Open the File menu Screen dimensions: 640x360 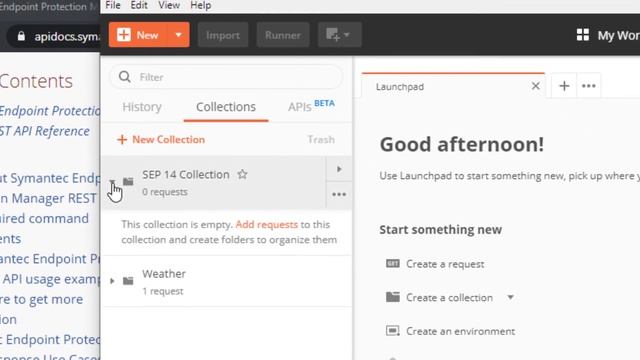(x=113, y=6)
